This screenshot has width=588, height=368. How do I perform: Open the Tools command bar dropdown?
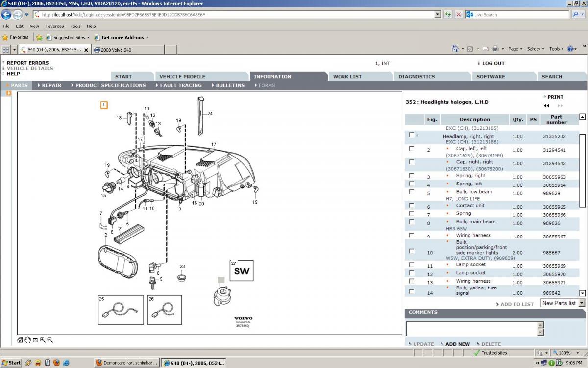pyautogui.click(x=556, y=49)
